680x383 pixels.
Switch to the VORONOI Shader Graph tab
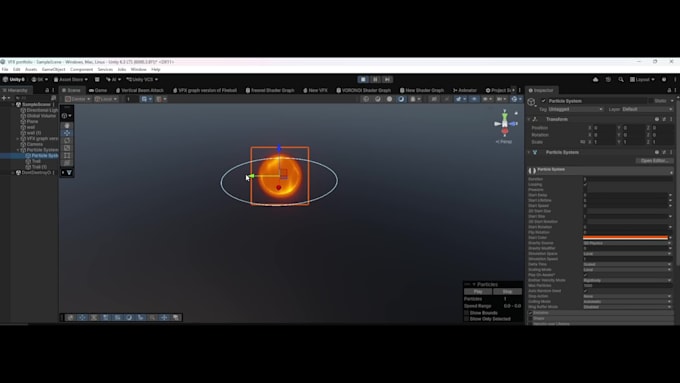pyautogui.click(x=363, y=90)
